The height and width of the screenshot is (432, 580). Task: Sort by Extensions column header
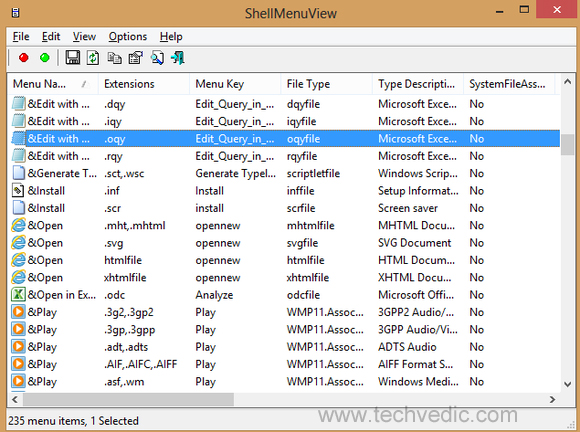click(144, 84)
